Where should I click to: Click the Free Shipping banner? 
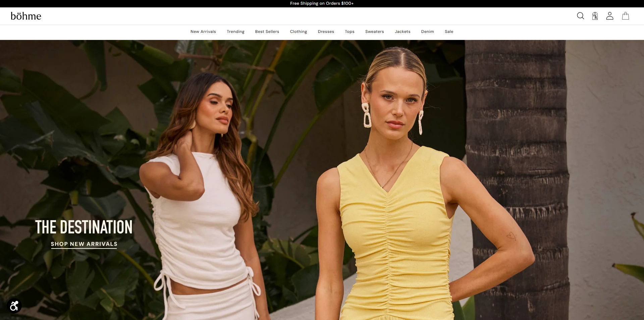coord(322,3)
